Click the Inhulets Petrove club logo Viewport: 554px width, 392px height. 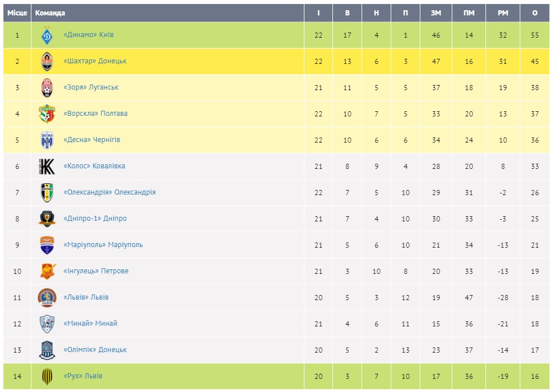click(x=47, y=272)
